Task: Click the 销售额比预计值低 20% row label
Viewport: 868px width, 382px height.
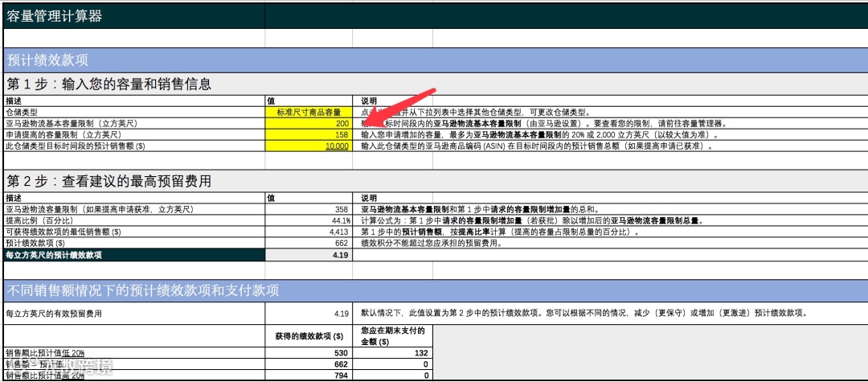Action: click(45, 353)
